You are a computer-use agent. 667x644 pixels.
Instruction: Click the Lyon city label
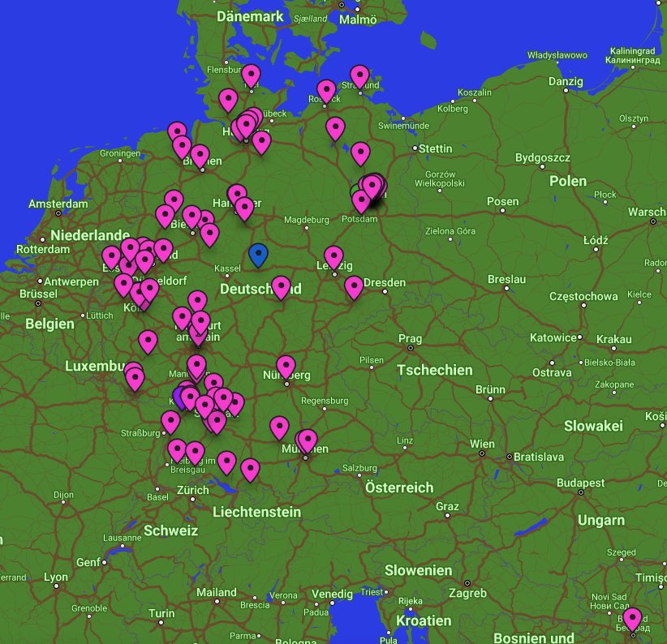tap(56, 577)
